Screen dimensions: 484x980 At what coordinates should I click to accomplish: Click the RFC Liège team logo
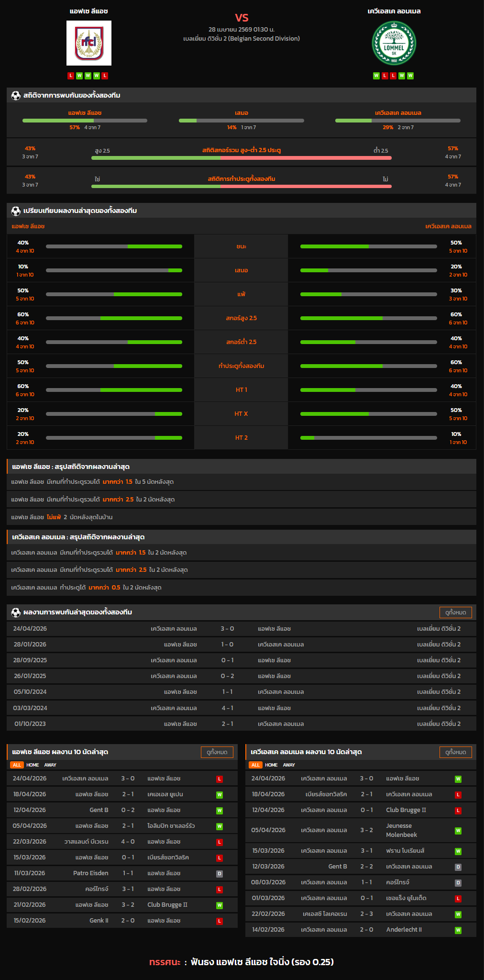(x=89, y=43)
